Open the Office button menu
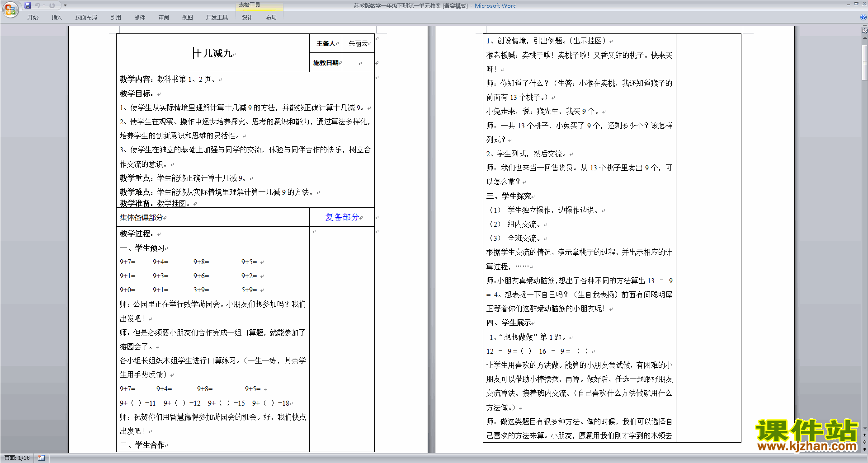The image size is (868, 463). click(x=10, y=9)
